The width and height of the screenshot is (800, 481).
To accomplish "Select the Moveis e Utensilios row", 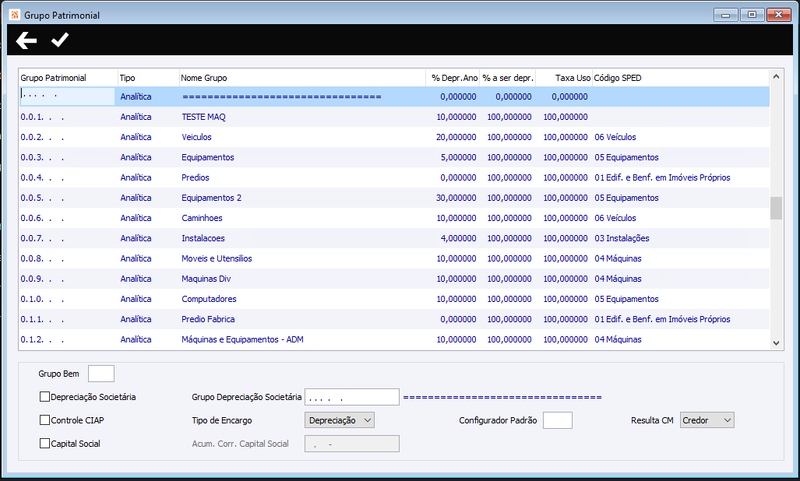I will pos(394,259).
